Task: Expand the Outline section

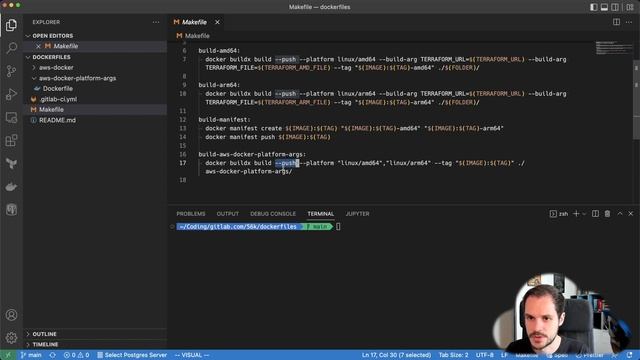Action: coord(44,334)
